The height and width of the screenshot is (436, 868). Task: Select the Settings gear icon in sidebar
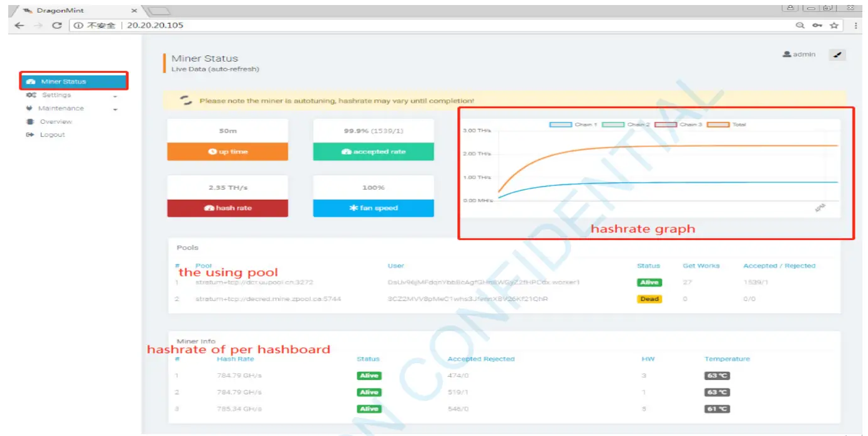pyautogui.click(x=31, y=94)
